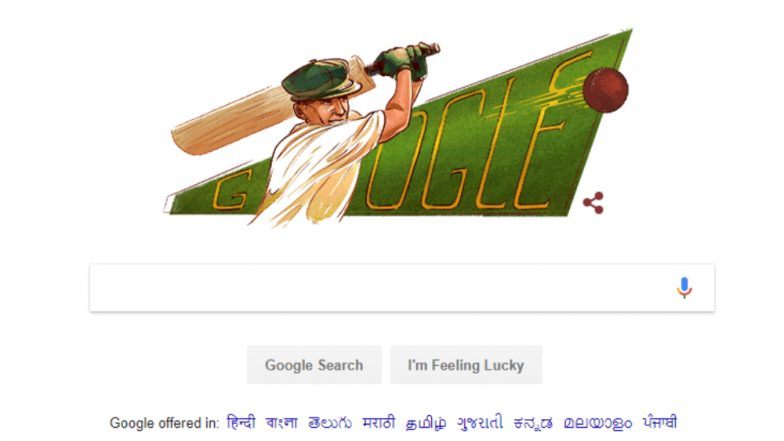Switch Google to Kannada (ಕನ್ನಡ)

tap(533, 423)
